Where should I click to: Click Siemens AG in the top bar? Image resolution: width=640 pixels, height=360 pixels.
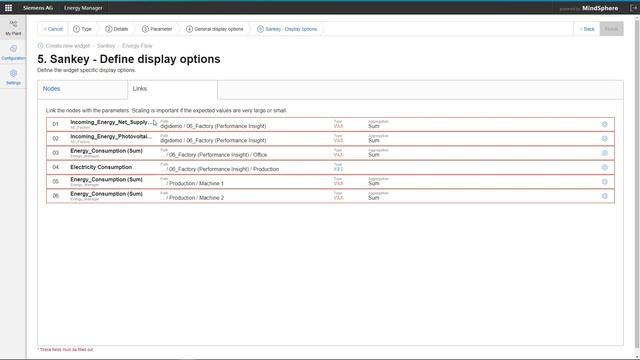pos(38,8)
